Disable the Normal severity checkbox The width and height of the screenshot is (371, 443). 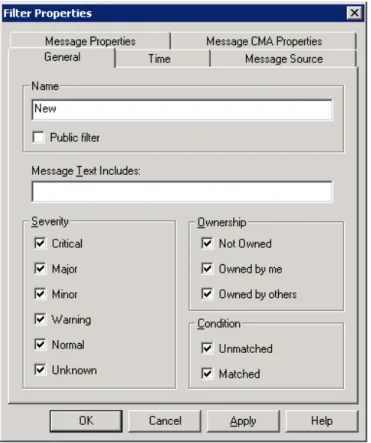[40, 344]
